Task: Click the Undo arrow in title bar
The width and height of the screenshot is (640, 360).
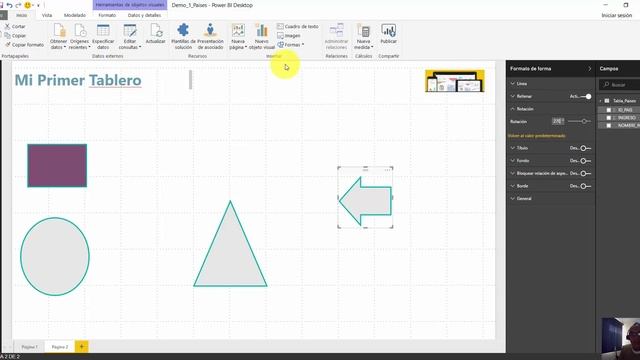Action: pyautogui.click(x=9, y=5)
